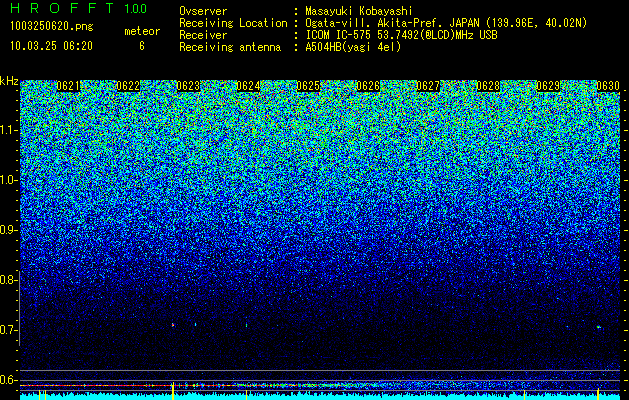
Task: Click the 0624 time marker
Action: tap(248, 86)
